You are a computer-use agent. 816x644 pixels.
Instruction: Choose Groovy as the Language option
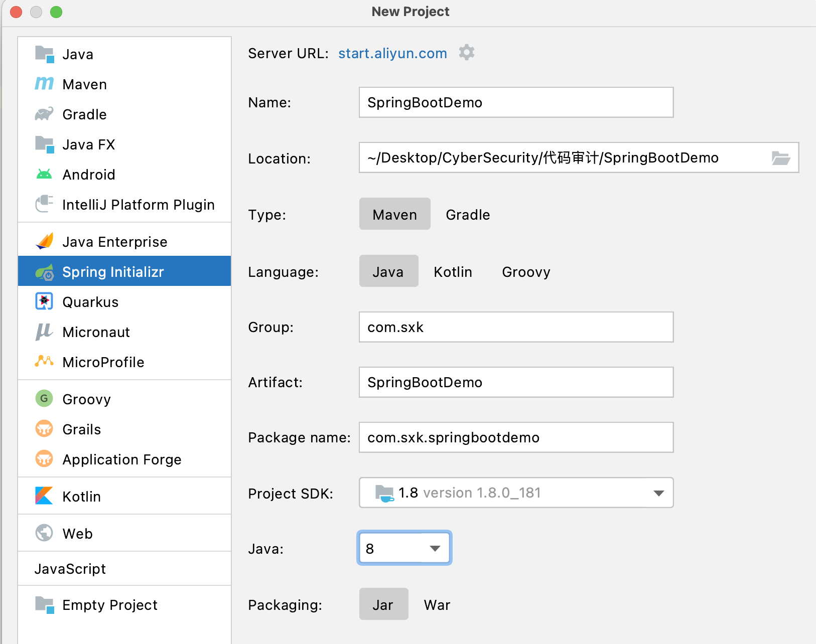[526, 272]
